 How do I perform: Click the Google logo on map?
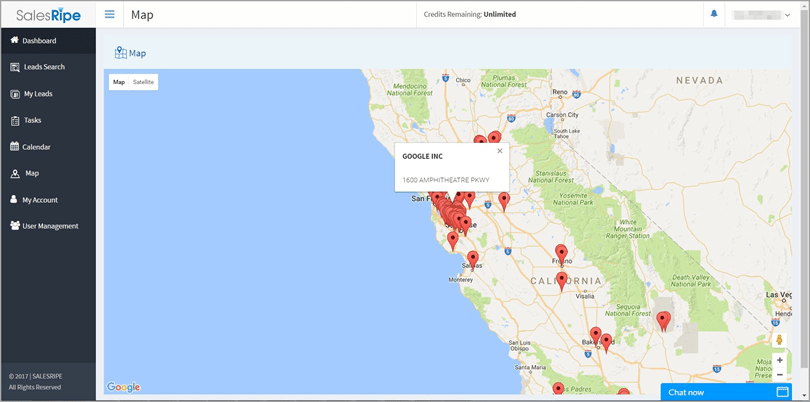tap(124, 387)
